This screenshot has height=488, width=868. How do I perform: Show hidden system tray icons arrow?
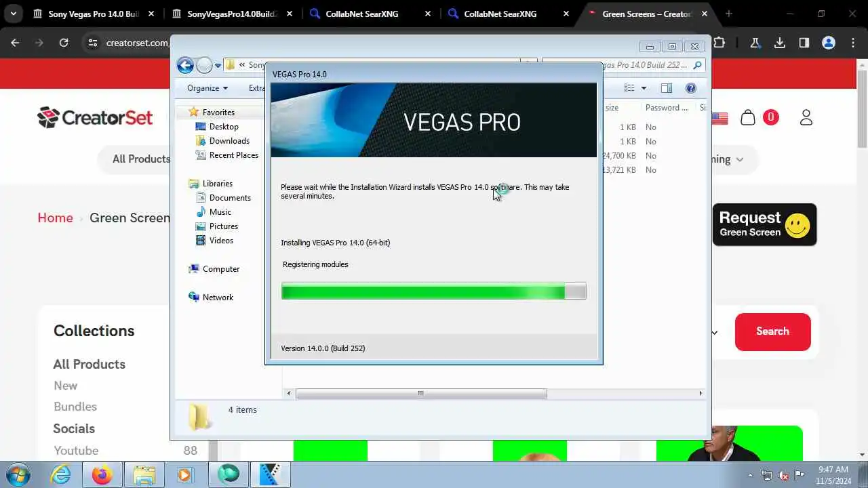point(751,475)
